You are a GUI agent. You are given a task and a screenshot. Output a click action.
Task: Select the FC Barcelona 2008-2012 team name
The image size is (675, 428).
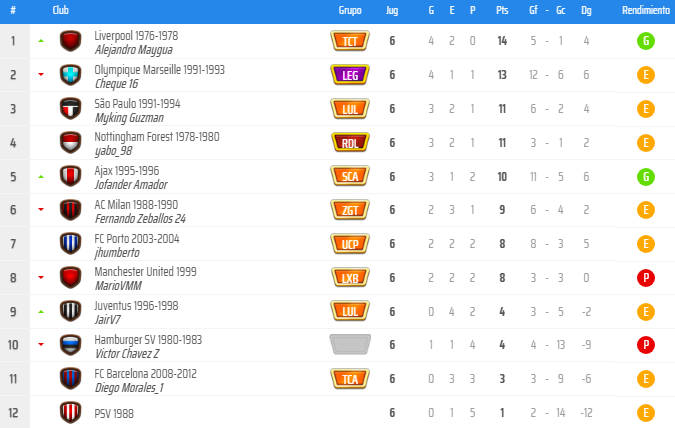pyautogui.click(x=145, y=373)
